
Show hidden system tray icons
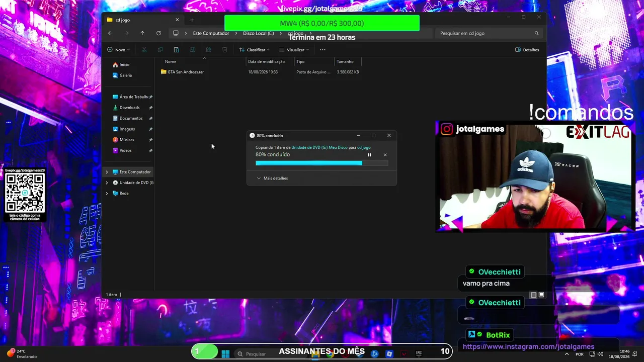pos(567,354)
